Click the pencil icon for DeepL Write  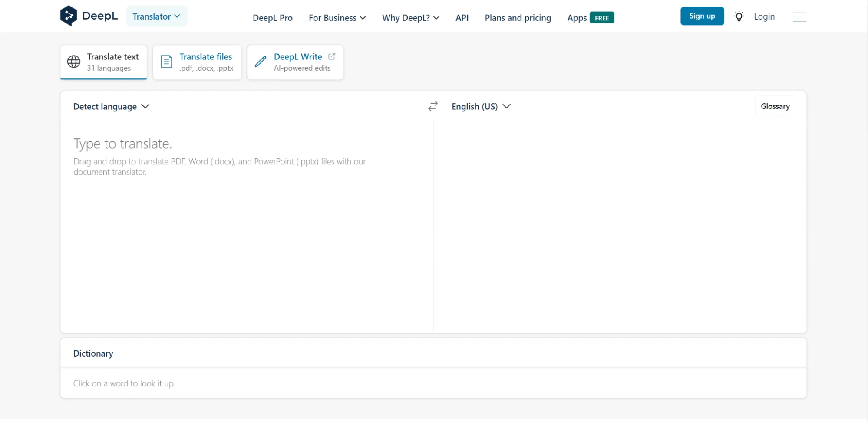click(x=261, y=62)
